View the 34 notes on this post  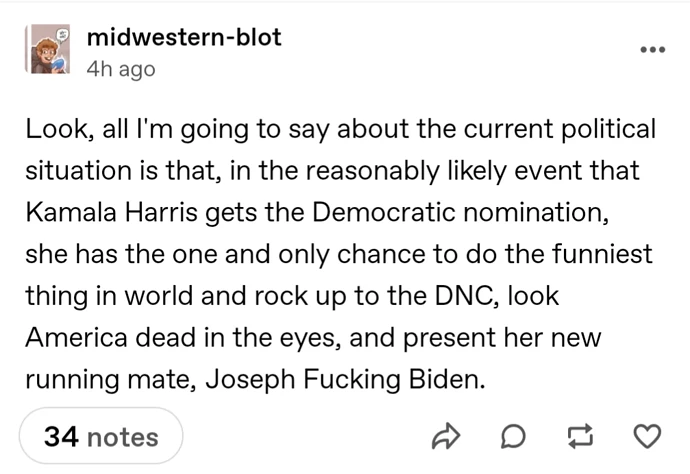101,436
